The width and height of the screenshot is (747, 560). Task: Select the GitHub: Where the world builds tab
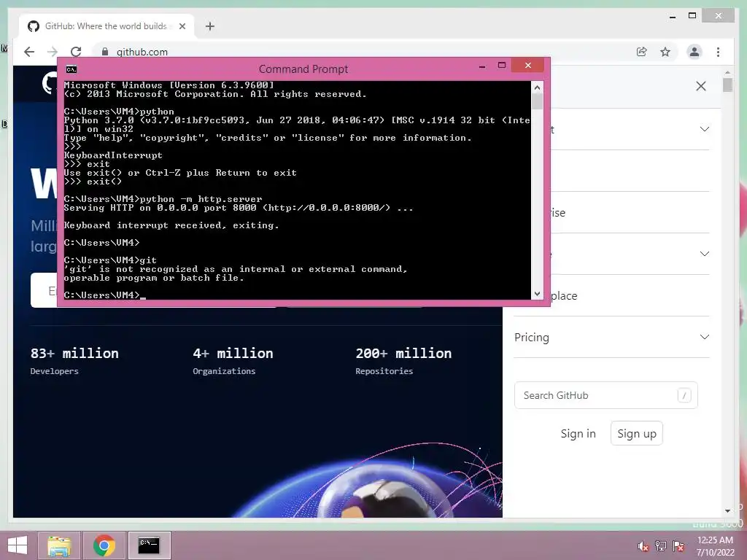107,26
